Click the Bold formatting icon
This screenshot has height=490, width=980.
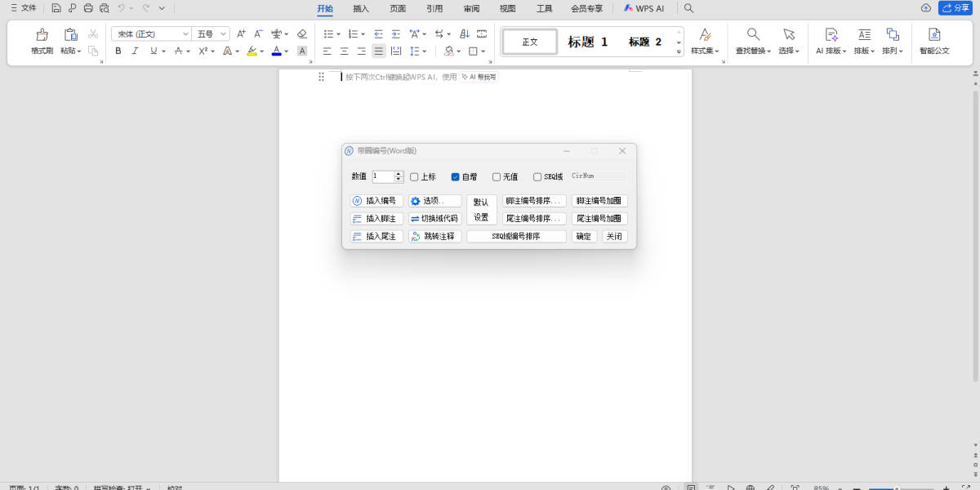coord(118,51)
